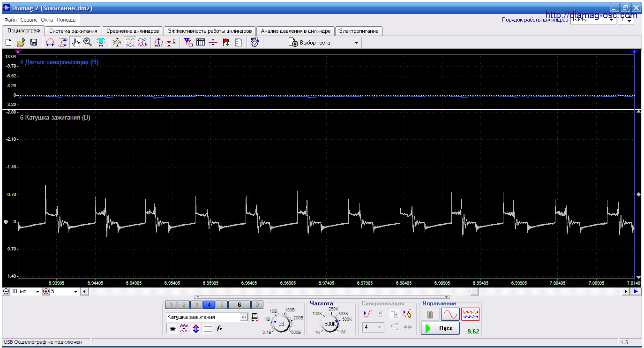Click the Пуск start button
The height and width of the screenshot is (348, 644).
(x=440, y=328)
